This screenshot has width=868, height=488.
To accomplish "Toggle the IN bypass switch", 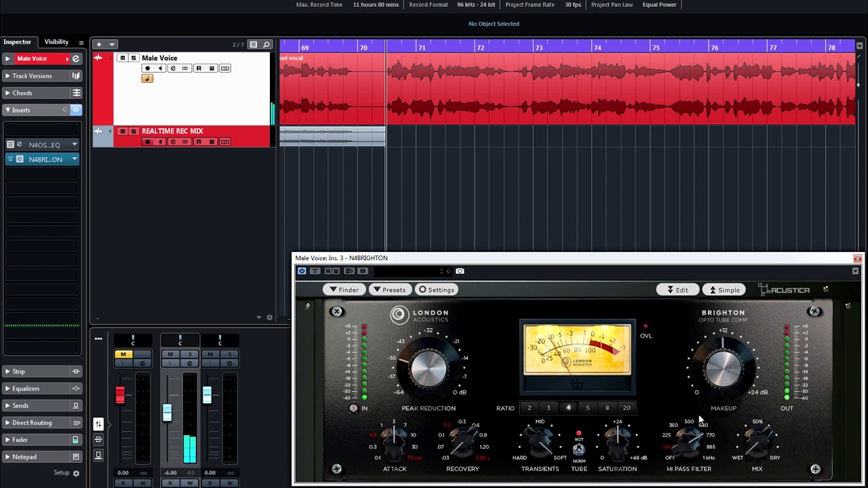I will [353, 408].
